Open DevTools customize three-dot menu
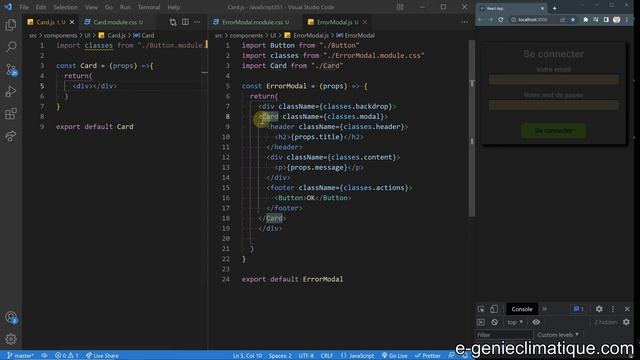 613,309
